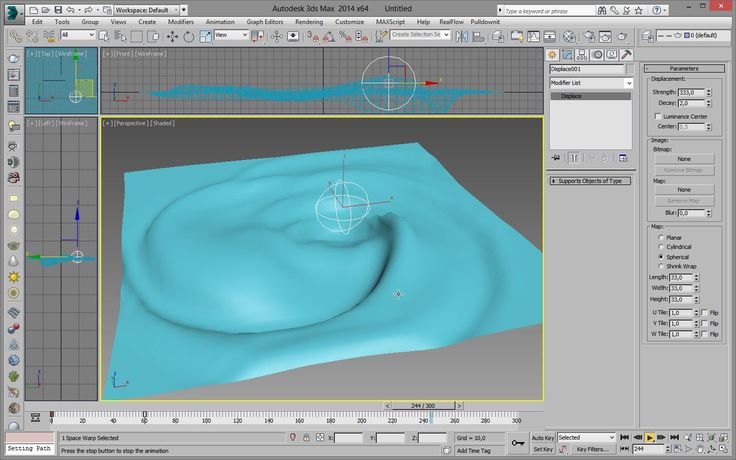Open Modifier List dropdown
Viewport: 736px width, 460px height.
pyautogui.click(x=591, y=83)
